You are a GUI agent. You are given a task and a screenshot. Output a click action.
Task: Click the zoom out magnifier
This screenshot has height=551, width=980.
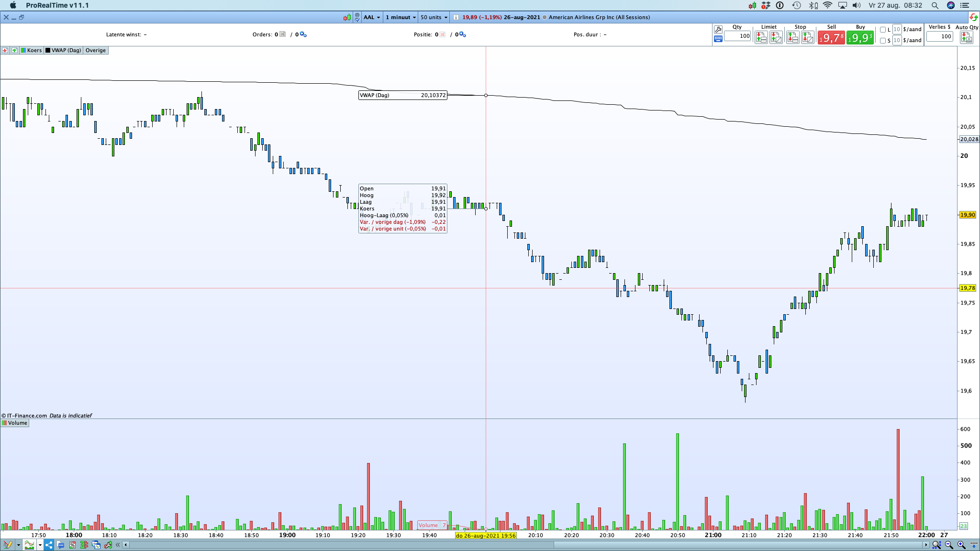point(949,545)
